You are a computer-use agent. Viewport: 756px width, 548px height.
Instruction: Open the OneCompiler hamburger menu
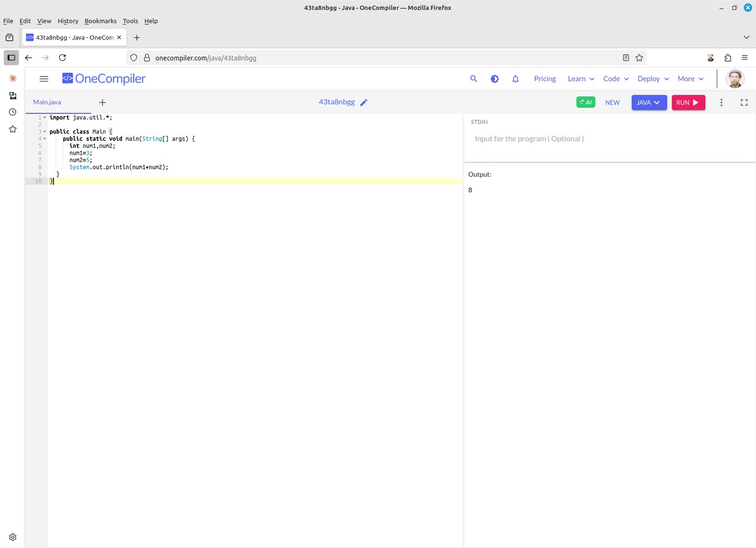[44, 79]
